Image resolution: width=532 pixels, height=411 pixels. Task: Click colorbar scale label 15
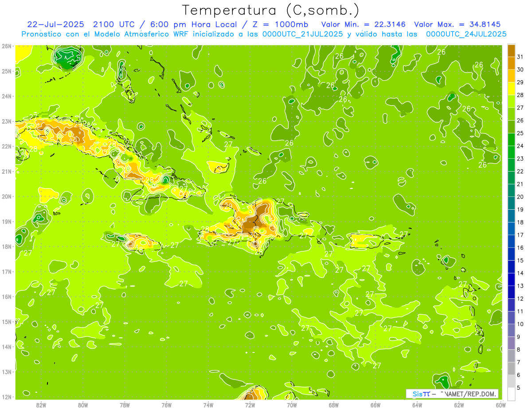tap(520, 261)
